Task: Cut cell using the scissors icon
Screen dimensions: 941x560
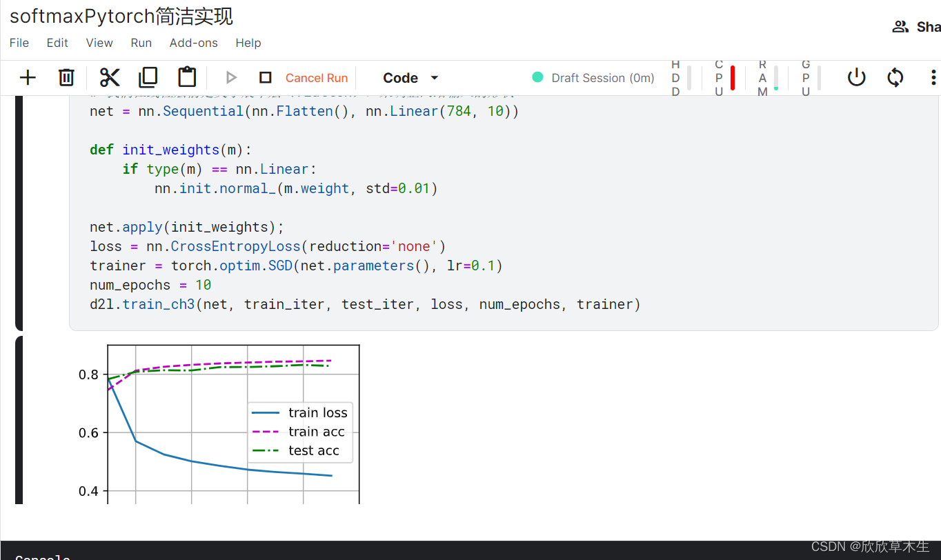Action: (110, 77)
